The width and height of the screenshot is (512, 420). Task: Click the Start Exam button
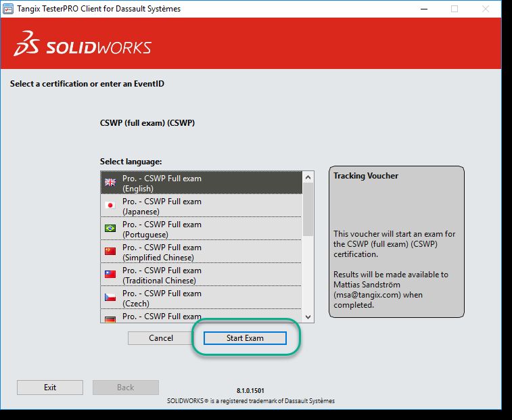pyautogui.click(x=245, y=338)
